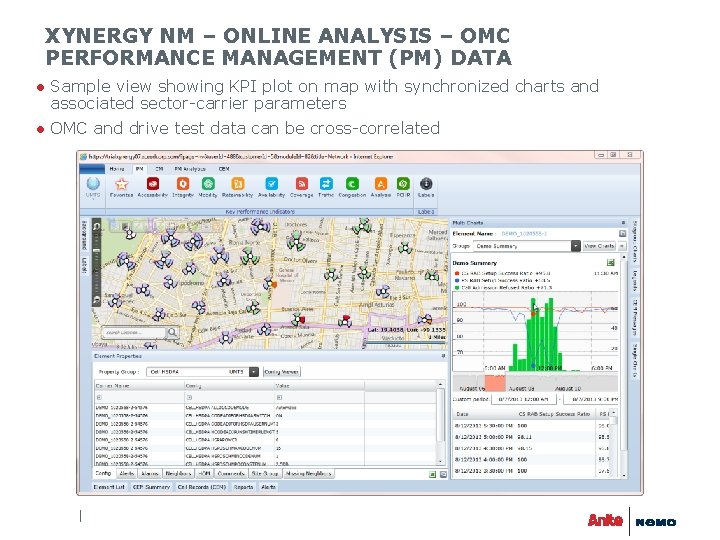Select the Coverage KPI icon
This screenshot has height=540, width=720.
tap(301, 184)
